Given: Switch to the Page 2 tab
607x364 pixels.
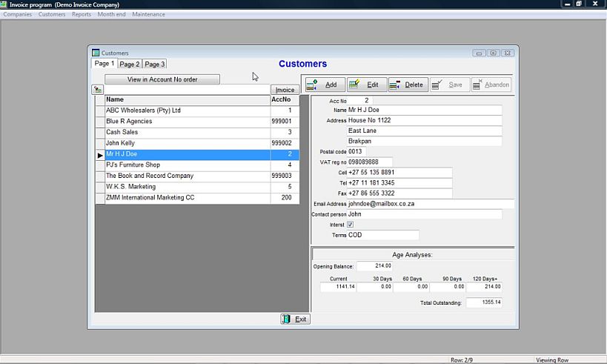Looking at the screenshot, I should coord(130,64).
